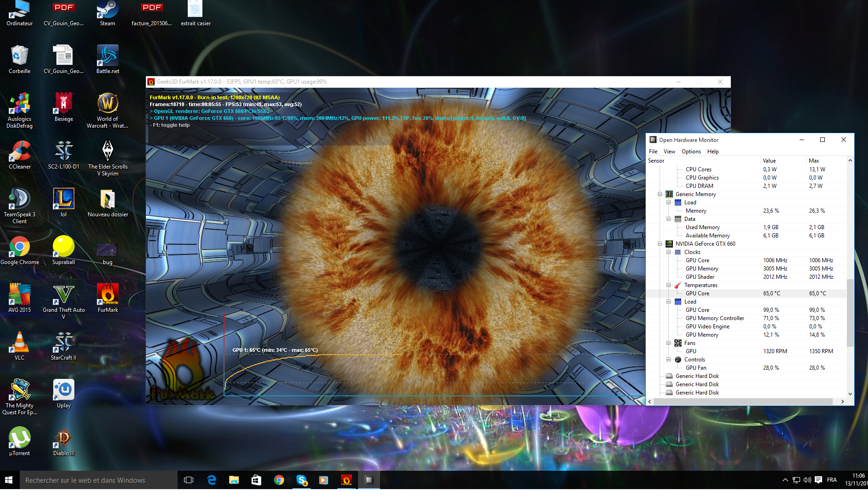This screenshot has height=496, width=868.
Task: Select the GPU Core temperature row
Action: coord(746,293)
